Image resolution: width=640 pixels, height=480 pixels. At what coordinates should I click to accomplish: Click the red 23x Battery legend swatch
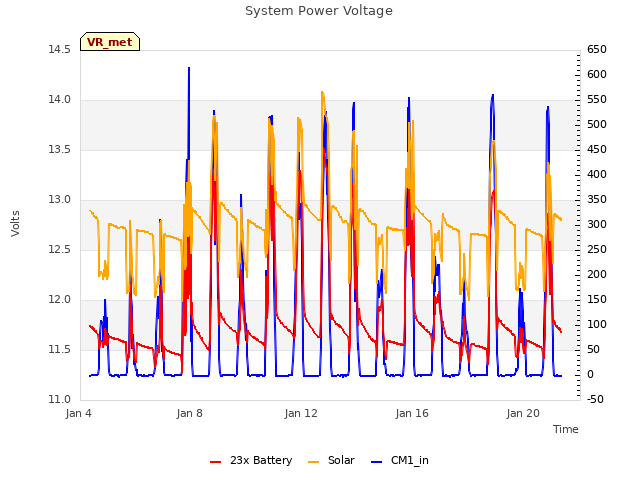[215, 462]
